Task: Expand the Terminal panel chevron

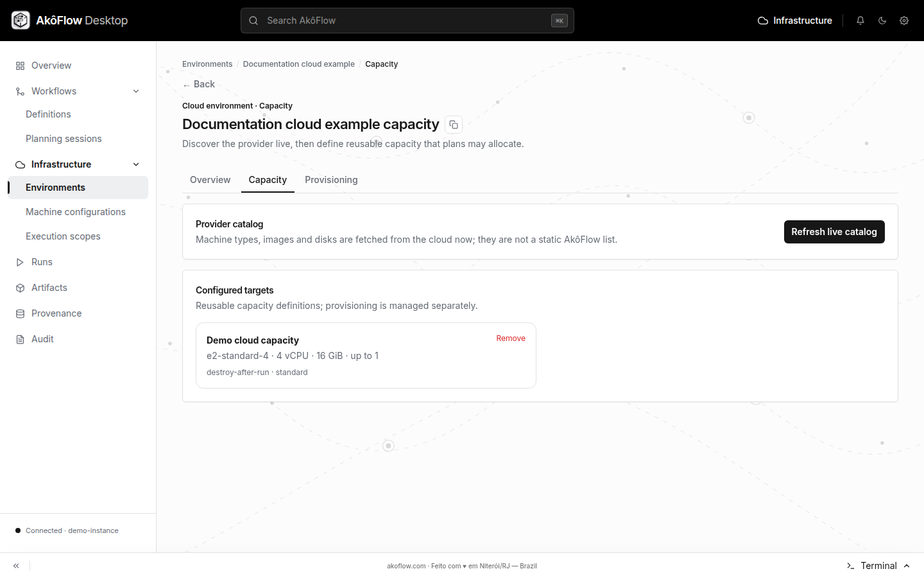Action: tap(907, 566)
